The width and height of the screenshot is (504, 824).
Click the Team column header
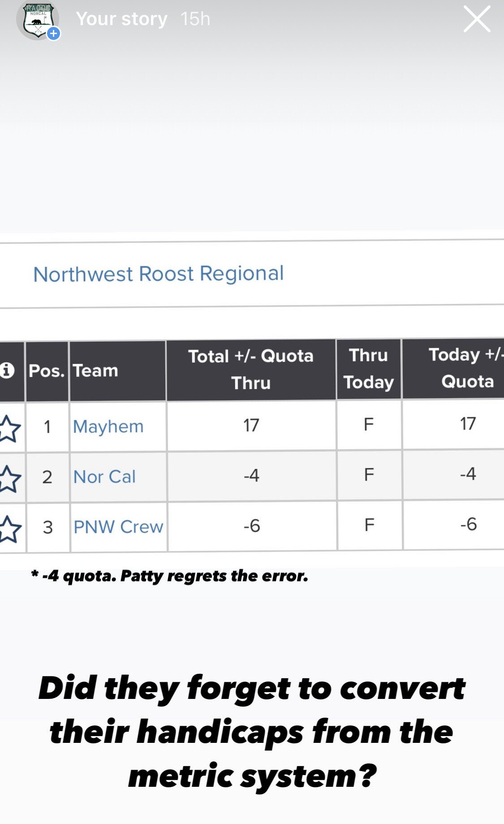tap(95, 371)
